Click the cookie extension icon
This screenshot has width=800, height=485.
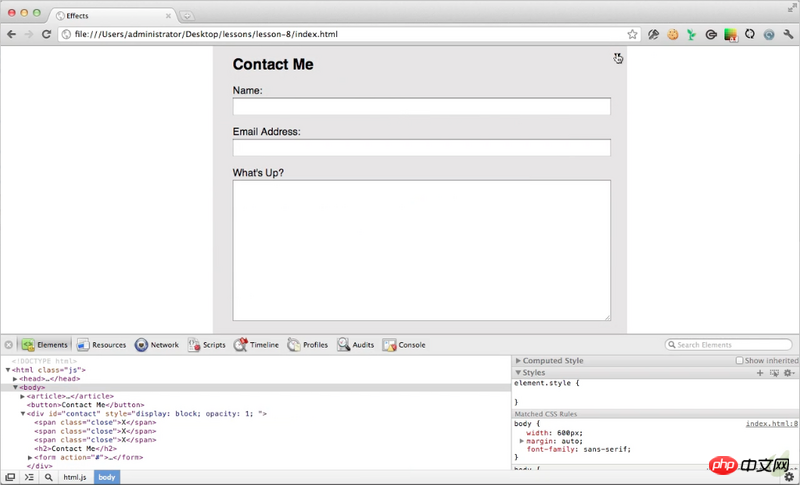pyautogui.click(x=673, y=34)
